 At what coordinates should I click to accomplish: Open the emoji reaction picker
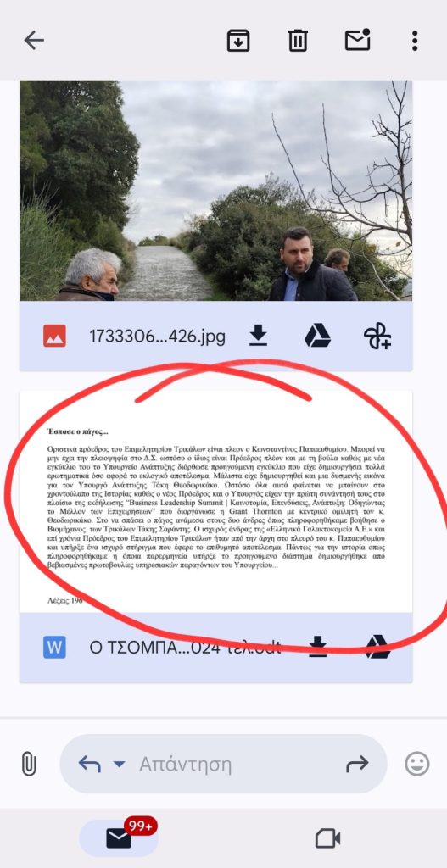(x=417, y=765)
